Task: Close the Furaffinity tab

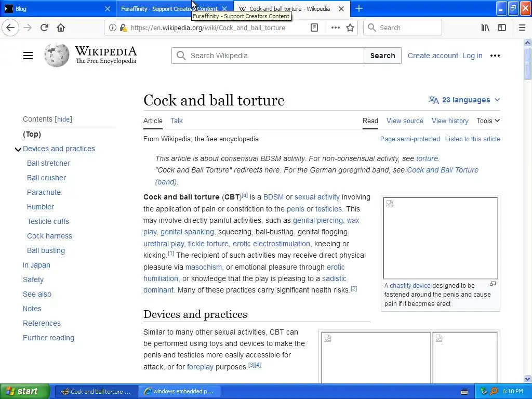Action: (224, 9)
